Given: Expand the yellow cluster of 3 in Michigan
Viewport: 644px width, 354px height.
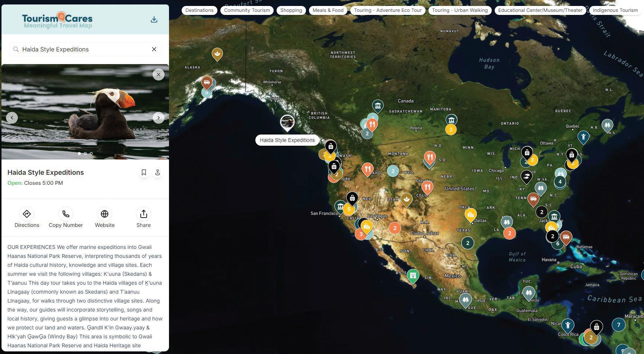Looking at the screenshot, I should [x=532, y=160].
